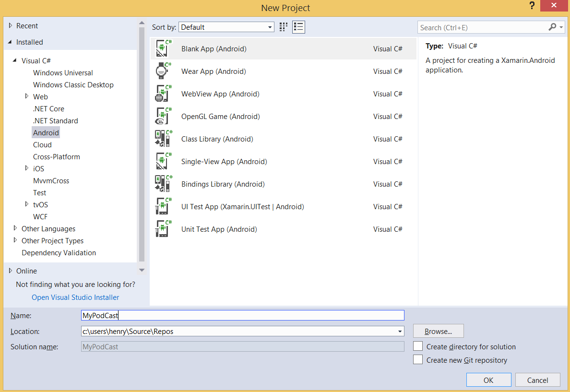The width and height of the screenshot is (570, 392).
Task: Select Blank App (Android) template text
Action: click(x=214, y=49)
